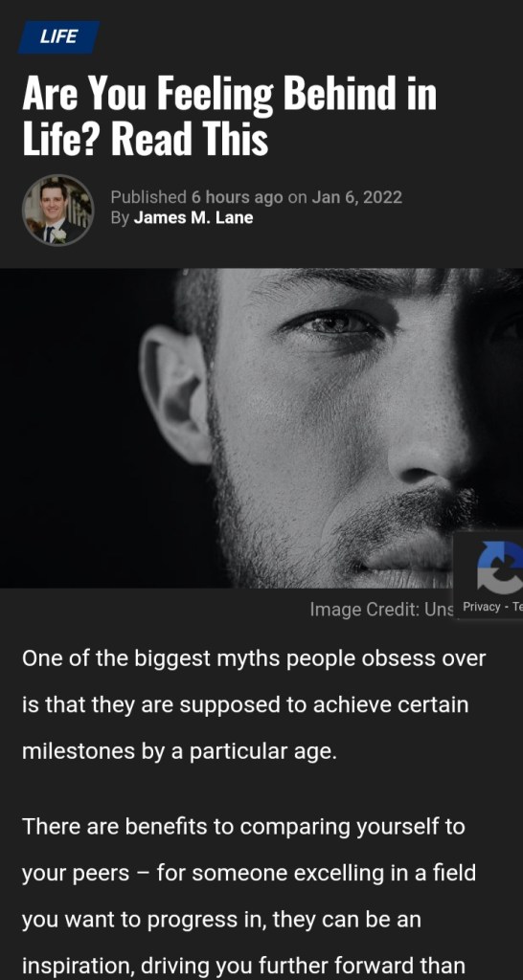Screen dimensions: 523x980
Task: Click the word 'Published' in the byline
Action: coord(148,197)
